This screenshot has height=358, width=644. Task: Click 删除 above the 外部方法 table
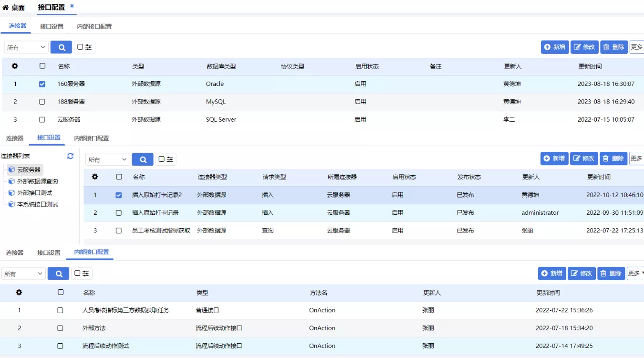(611, 274)
